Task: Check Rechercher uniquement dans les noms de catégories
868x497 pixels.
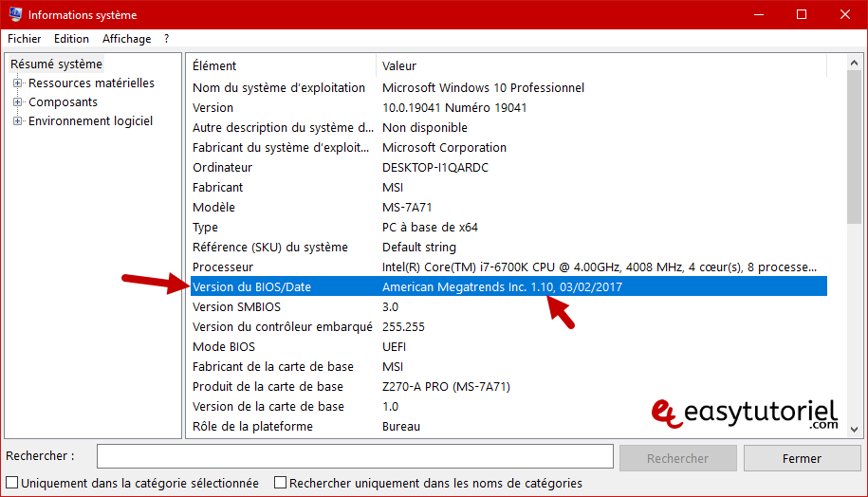Action: (x=281, y=483)
